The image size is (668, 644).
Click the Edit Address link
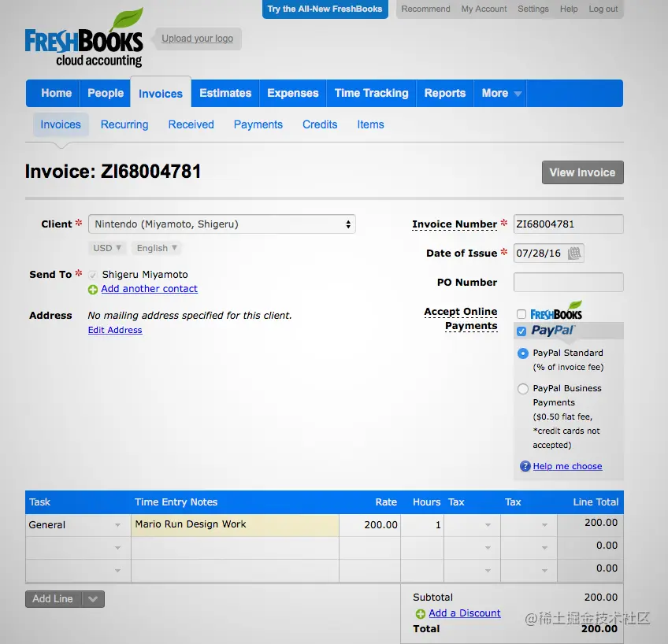click(115, 330)
